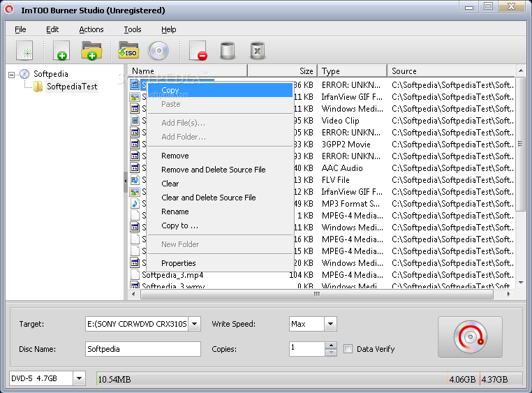Click the vertical scrollbar thumb of file list

(520, 144)
